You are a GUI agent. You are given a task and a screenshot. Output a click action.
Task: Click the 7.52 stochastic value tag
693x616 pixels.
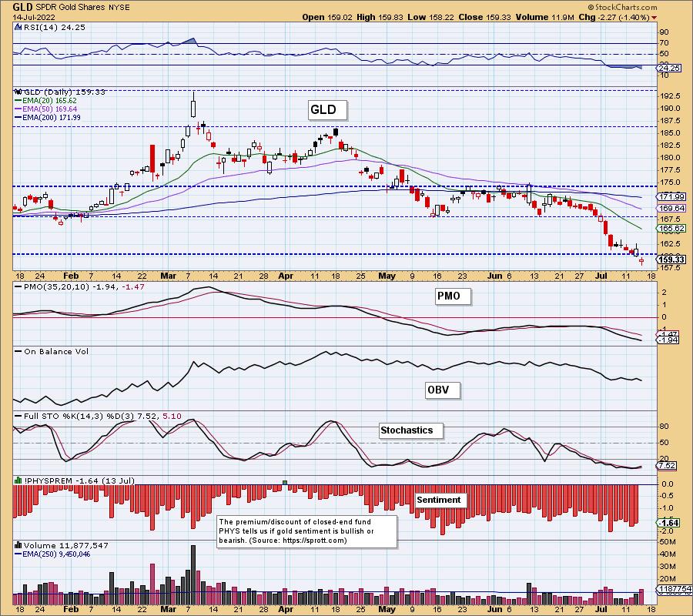[x=667, y=465]
